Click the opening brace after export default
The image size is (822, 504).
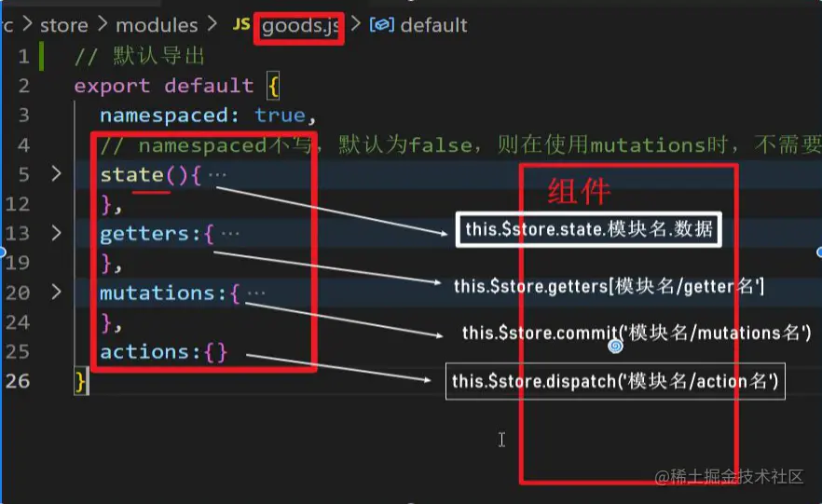pyautogui.click(x=273, y=86)
